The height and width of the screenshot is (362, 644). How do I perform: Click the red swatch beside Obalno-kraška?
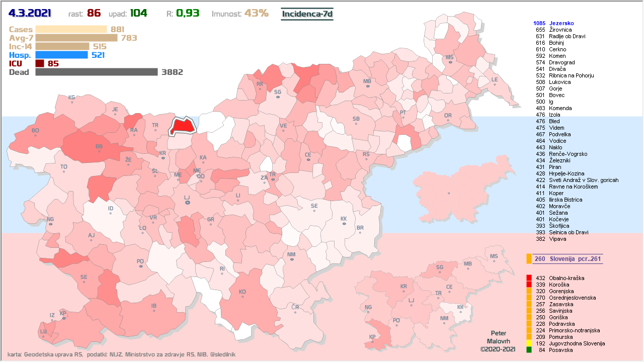529,278
